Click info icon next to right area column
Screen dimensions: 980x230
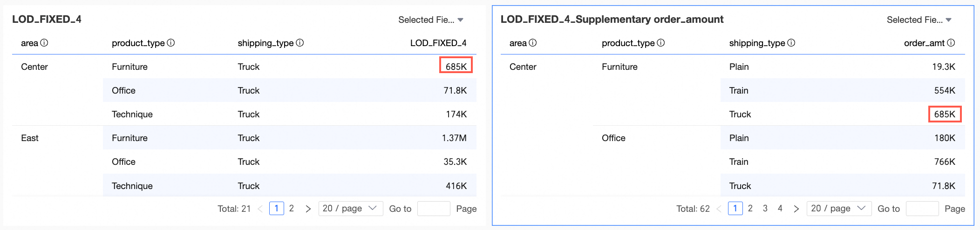pyautogui.click(x=533, y=43)
